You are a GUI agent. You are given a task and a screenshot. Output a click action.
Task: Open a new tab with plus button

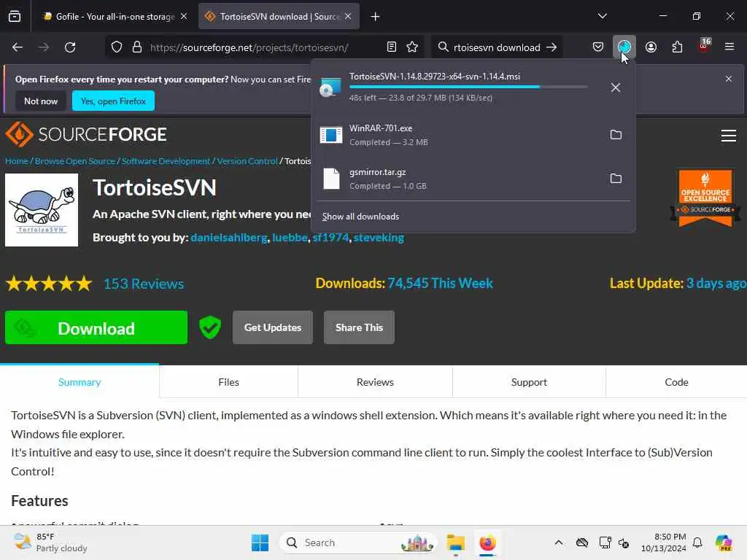376,17
